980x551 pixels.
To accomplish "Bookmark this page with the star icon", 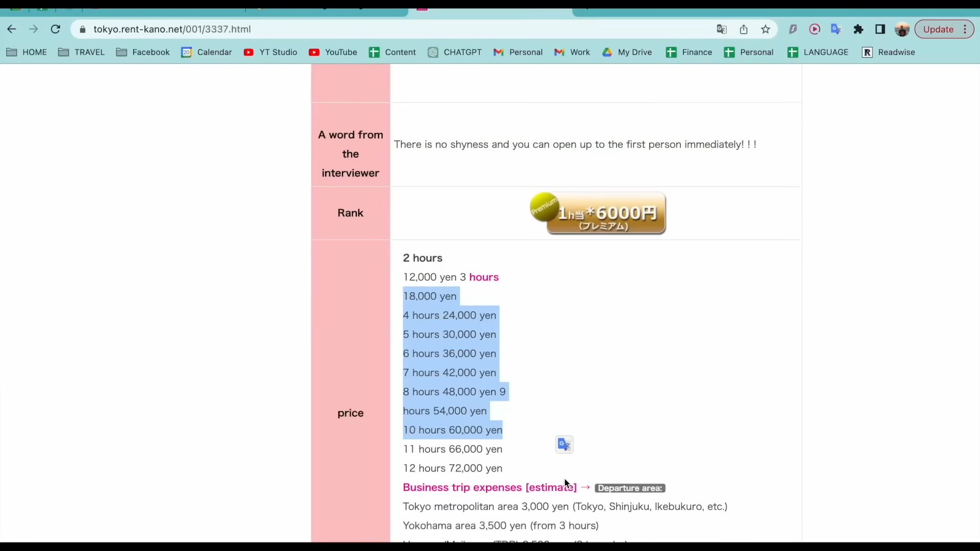I will pyautogui.click(x=765, y=29).
